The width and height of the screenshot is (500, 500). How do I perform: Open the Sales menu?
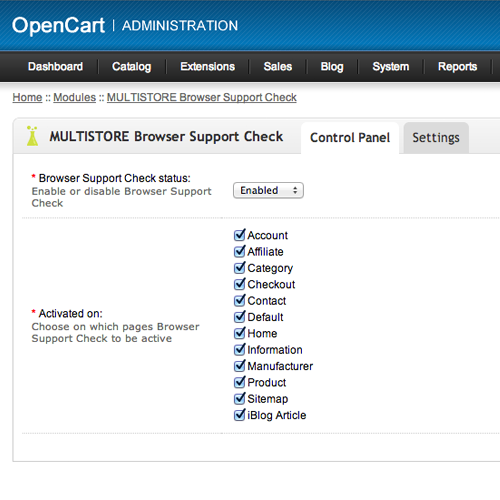coord(278,67)
